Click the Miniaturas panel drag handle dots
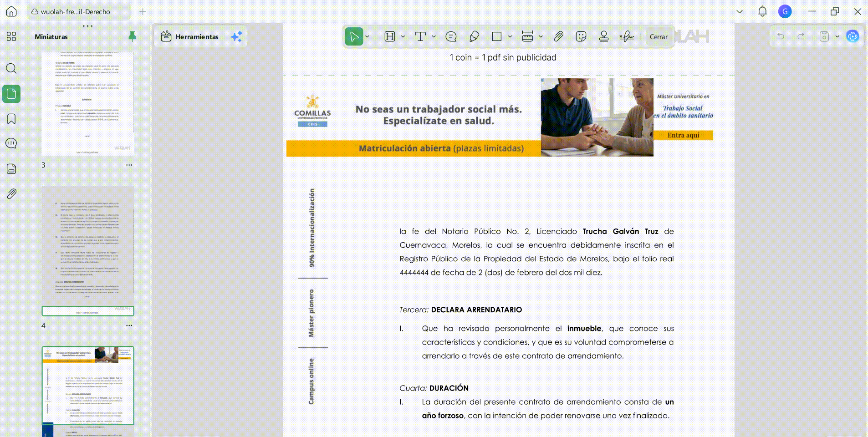The width and height of the screenshot is (868, 437). pos(88,26)
